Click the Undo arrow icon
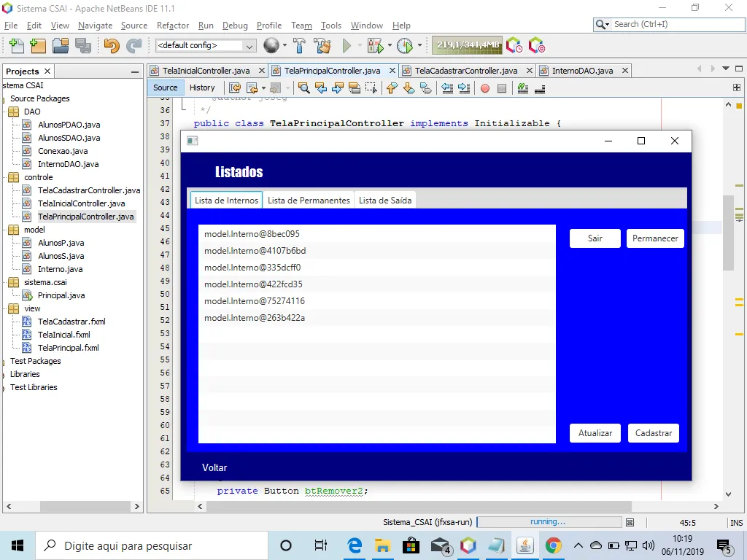This screenshot has height=560, width=747. tap(112, 46)
